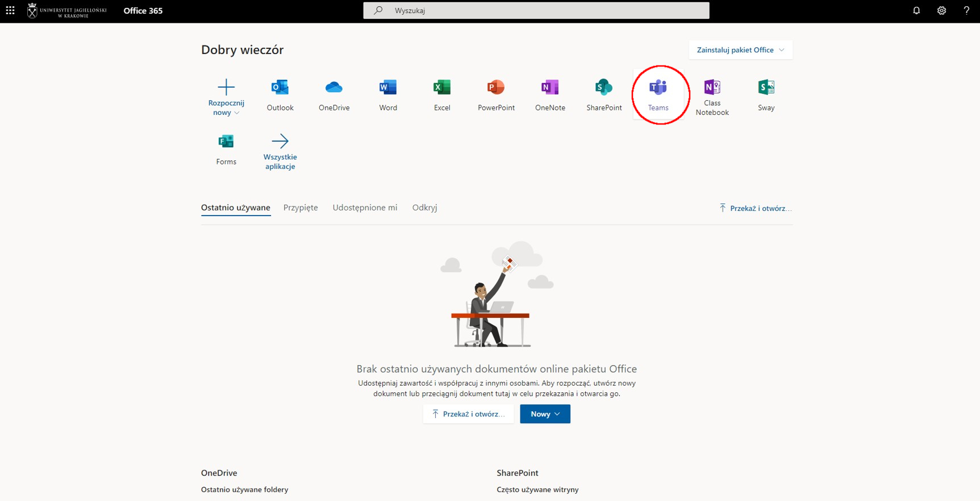This screenshot has height=501, width=980.
Task: Click the OneDrive section heading
Action: (219, 473)
